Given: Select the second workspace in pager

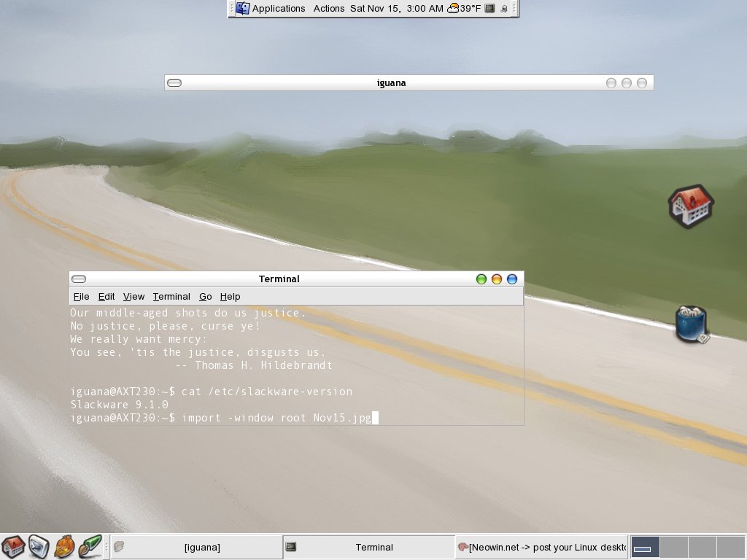Looking at the screenshot, I should (x=673, y=547).
